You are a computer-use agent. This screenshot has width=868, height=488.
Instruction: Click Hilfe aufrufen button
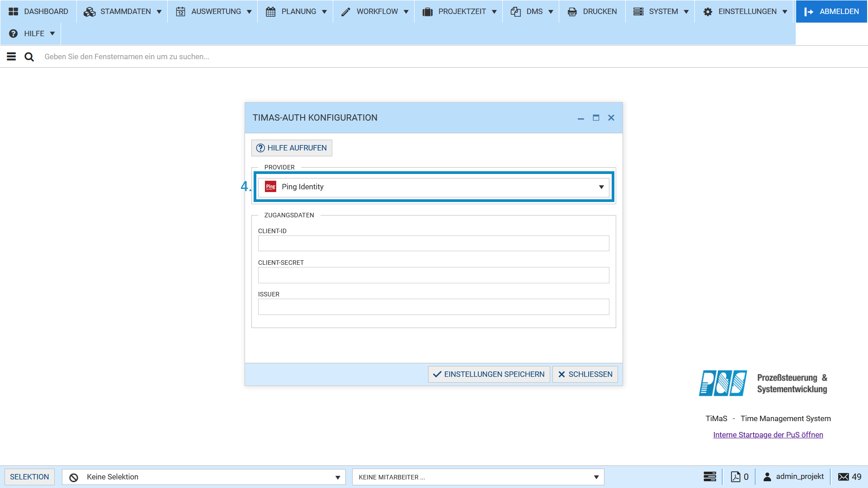[292, 148]
